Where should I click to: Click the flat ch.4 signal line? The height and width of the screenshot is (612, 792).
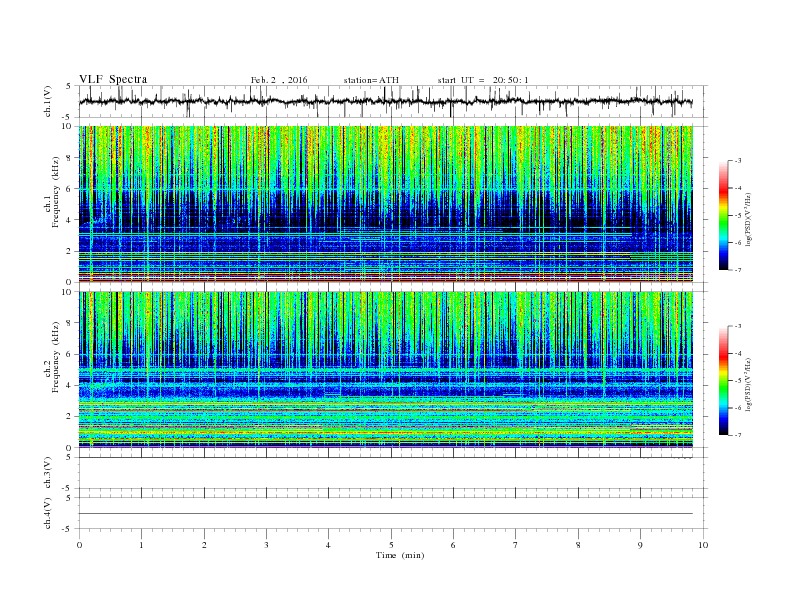(385, 514)
